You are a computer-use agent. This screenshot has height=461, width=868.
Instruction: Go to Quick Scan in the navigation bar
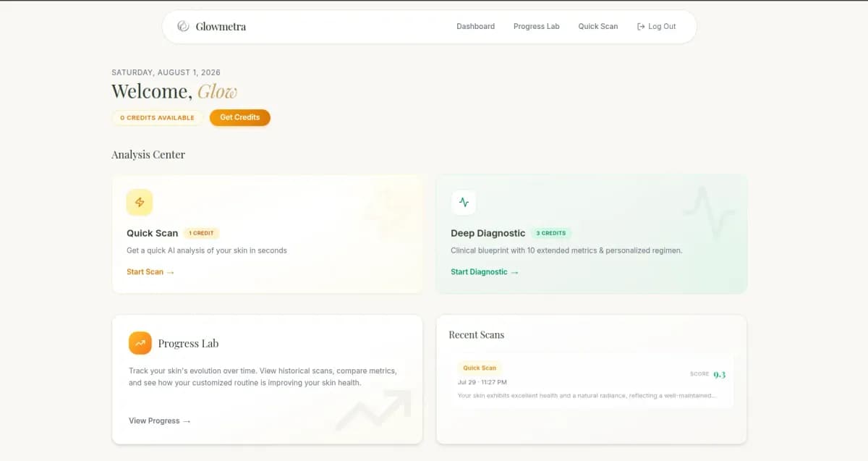[598, 27]
